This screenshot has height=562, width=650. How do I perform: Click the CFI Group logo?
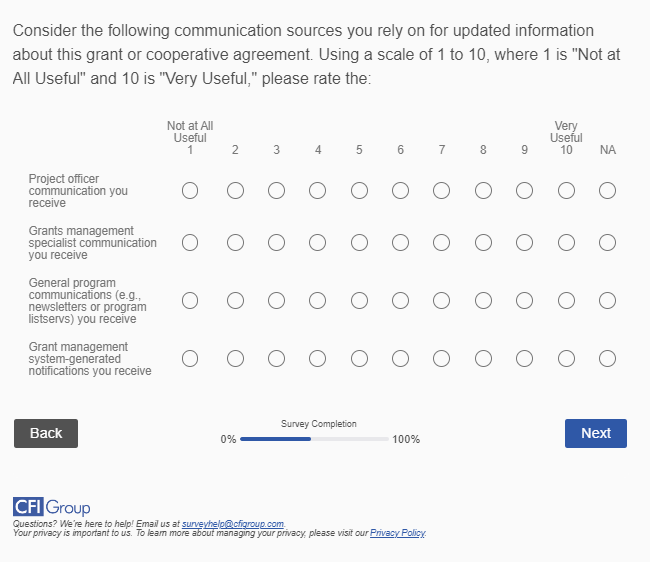pyautogui.click(x=51, y=507)
